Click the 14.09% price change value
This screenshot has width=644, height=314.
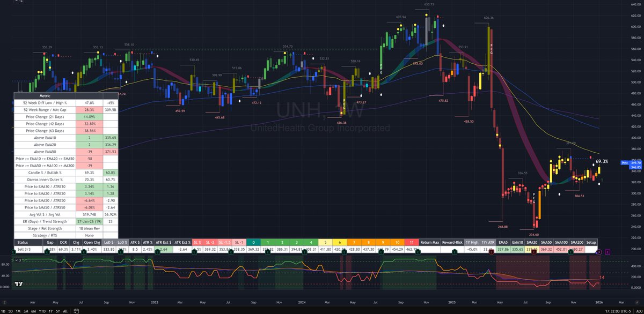pyautogui.click(x=89, y=116)
